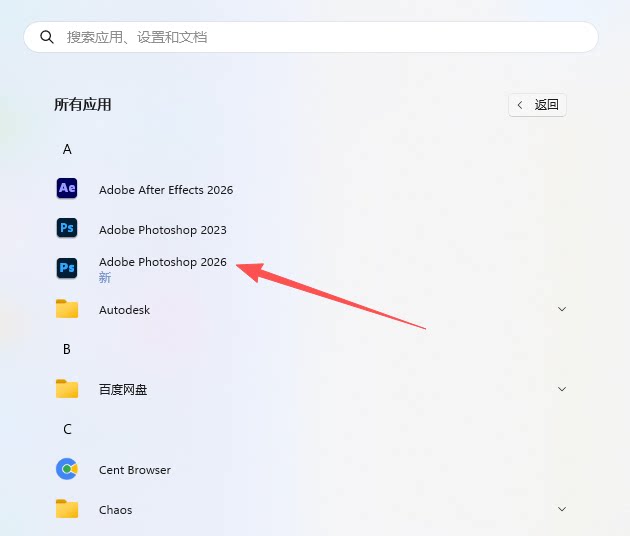Image resolution: width=630 pixels, height=536 pixels.
Task: Launch Cent Browser by its name
Action: point(135,470)
